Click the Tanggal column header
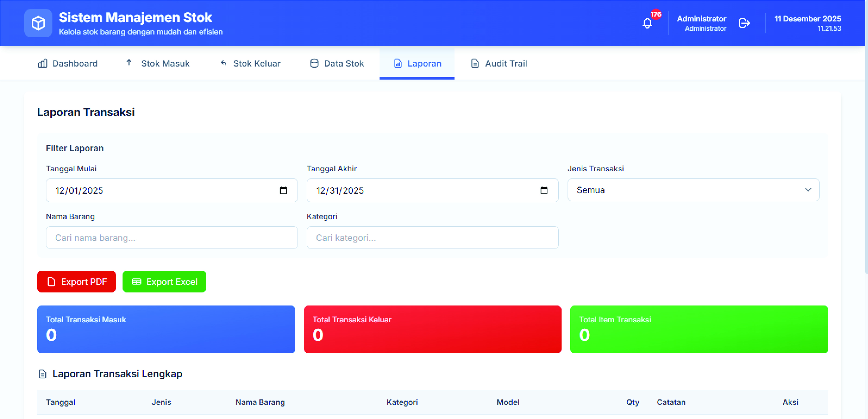Viewport: 868px width, 419px height. tap(61, 402)
